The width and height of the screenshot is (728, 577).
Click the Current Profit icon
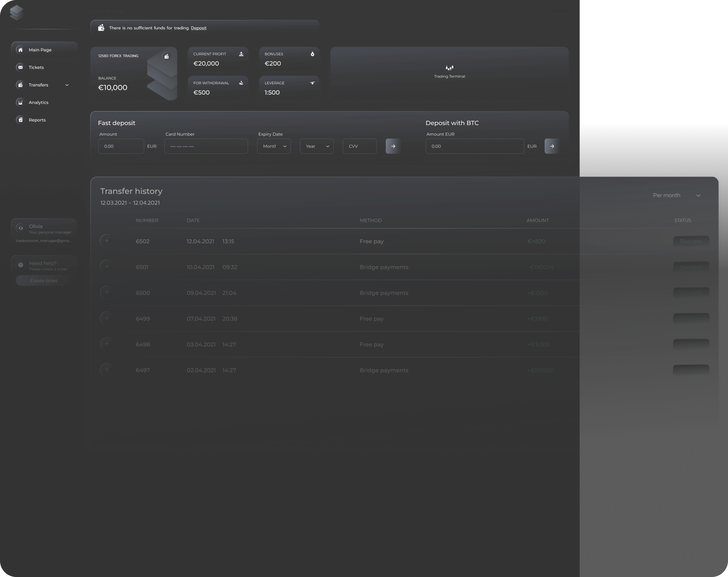[x=241, y=54]
